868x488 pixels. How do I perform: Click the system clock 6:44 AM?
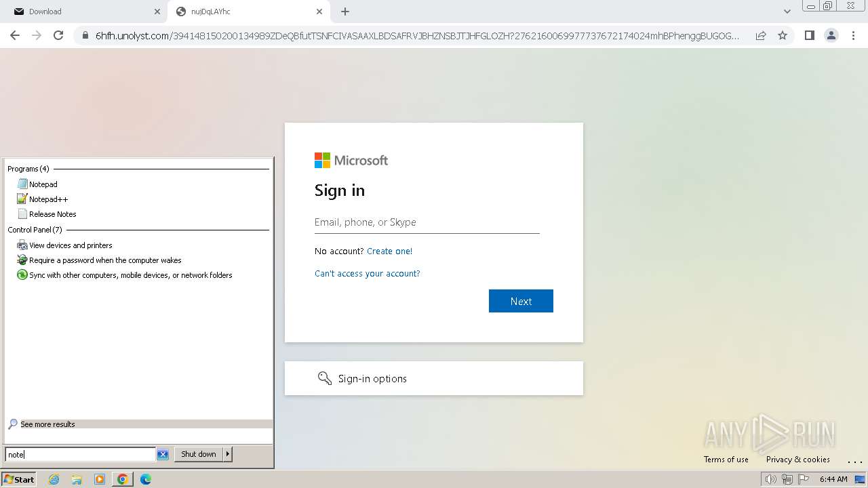click(833, 479)
